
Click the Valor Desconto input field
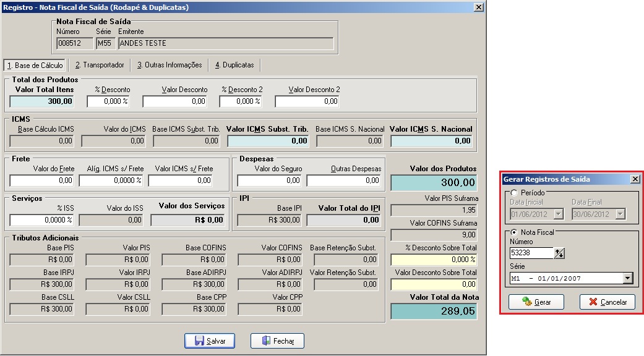[x=174, y=101]
